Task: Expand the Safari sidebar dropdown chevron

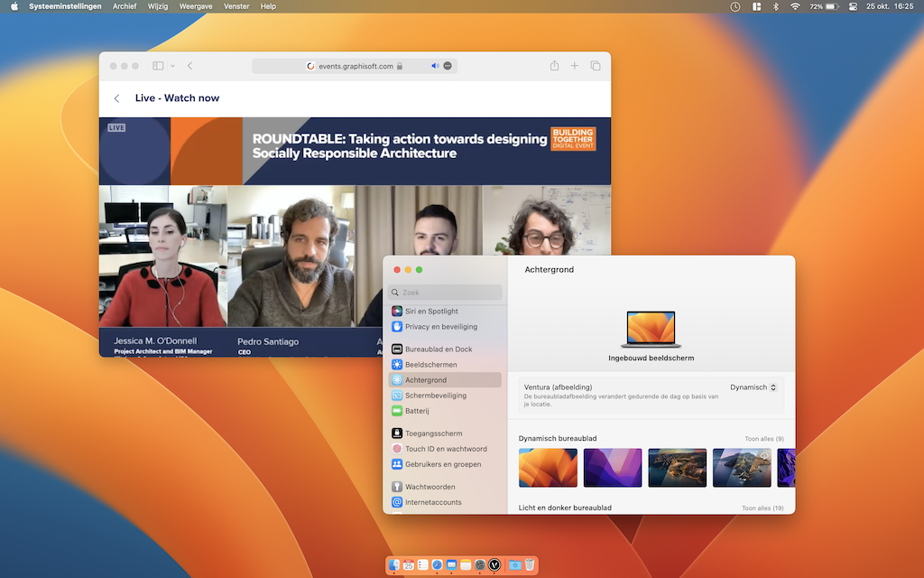Action: click(172, 66)
